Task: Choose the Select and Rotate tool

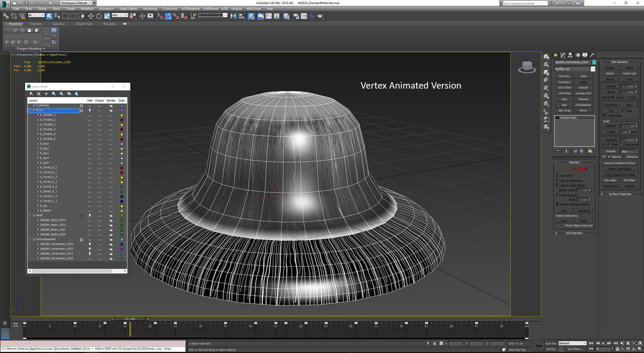Action: 99,16
